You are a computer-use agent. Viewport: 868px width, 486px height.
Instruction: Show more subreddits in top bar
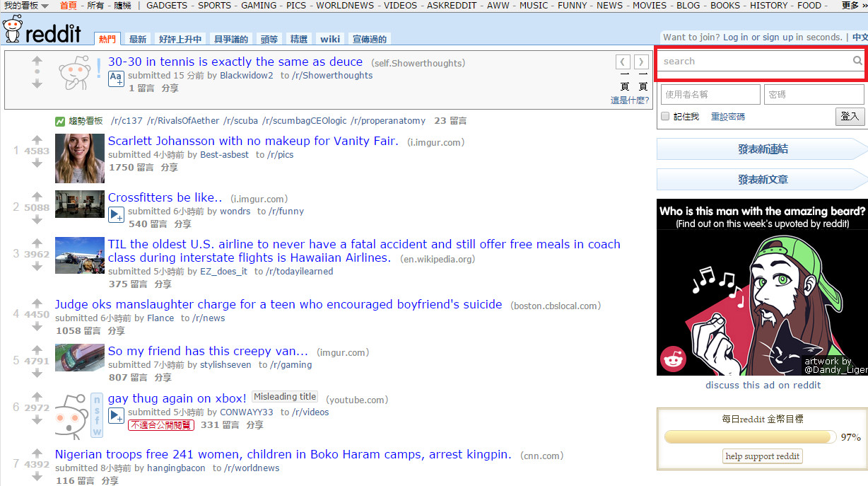pos(855,6)
